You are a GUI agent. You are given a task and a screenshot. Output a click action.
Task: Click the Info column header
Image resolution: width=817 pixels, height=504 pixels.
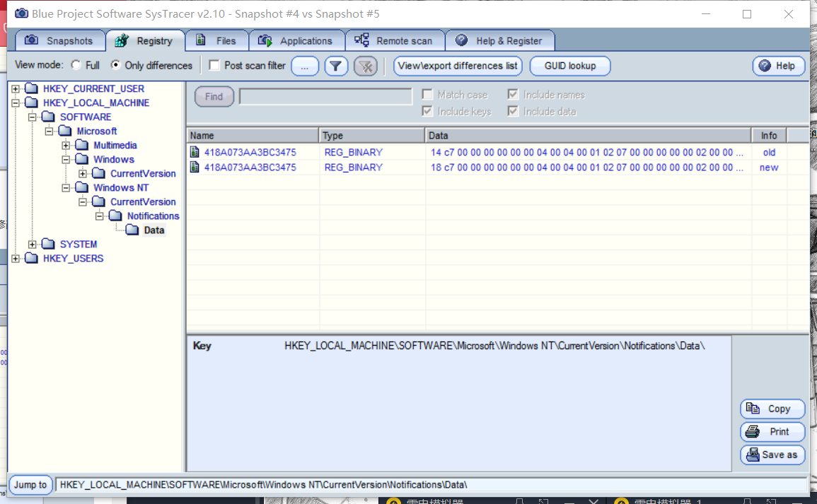769,136
